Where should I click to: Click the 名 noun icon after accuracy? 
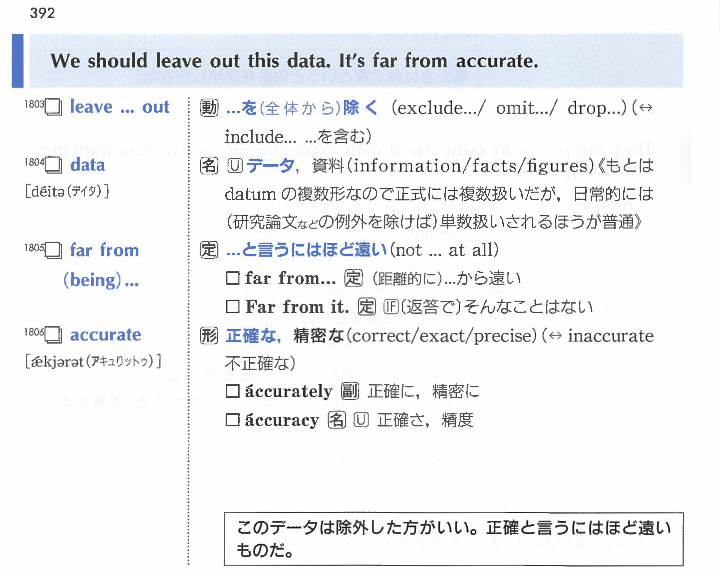pyautogui.click(x=337, y=421)
